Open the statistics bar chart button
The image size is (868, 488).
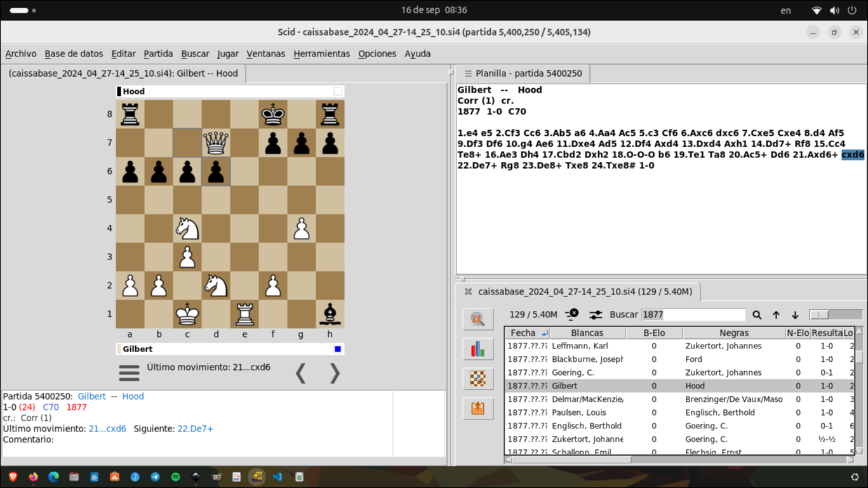tap(477, 349)
